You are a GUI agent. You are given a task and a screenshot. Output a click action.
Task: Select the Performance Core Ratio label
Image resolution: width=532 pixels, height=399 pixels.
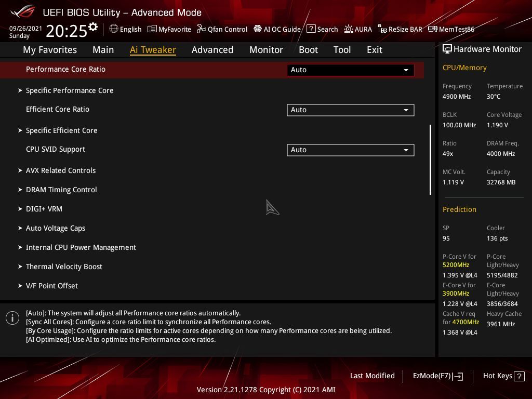click(x=65, y=69)
